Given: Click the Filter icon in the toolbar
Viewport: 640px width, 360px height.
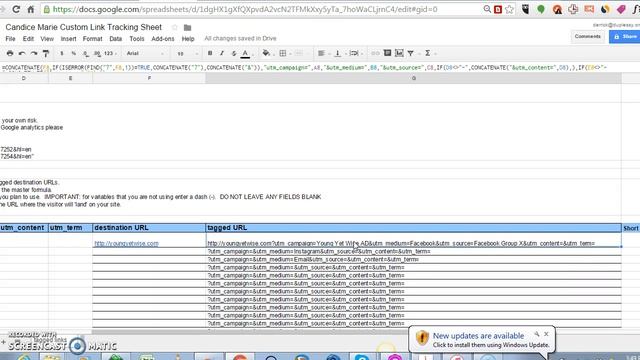Looking at the screenshot, I should tap(411, 53).
